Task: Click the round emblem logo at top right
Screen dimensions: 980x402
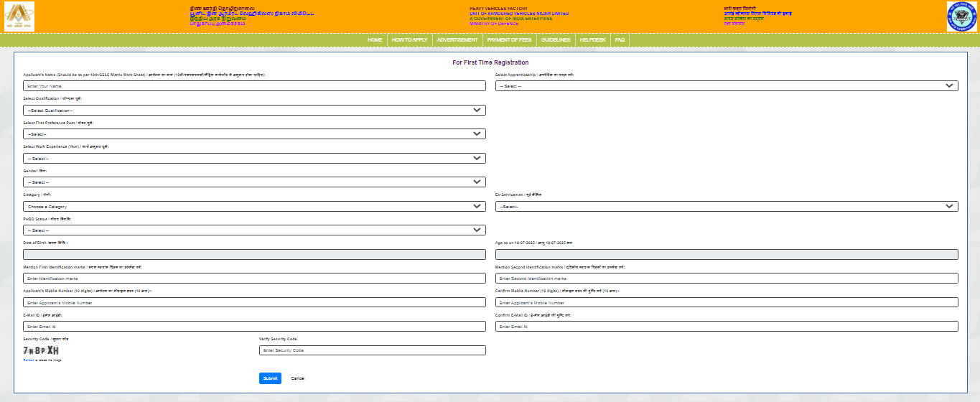Action: point(962,17)
